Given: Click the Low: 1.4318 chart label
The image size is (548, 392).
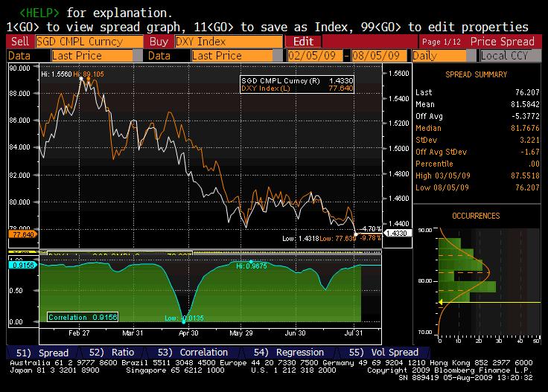Looking at the screenshot, I should click(x=301, y=239).
